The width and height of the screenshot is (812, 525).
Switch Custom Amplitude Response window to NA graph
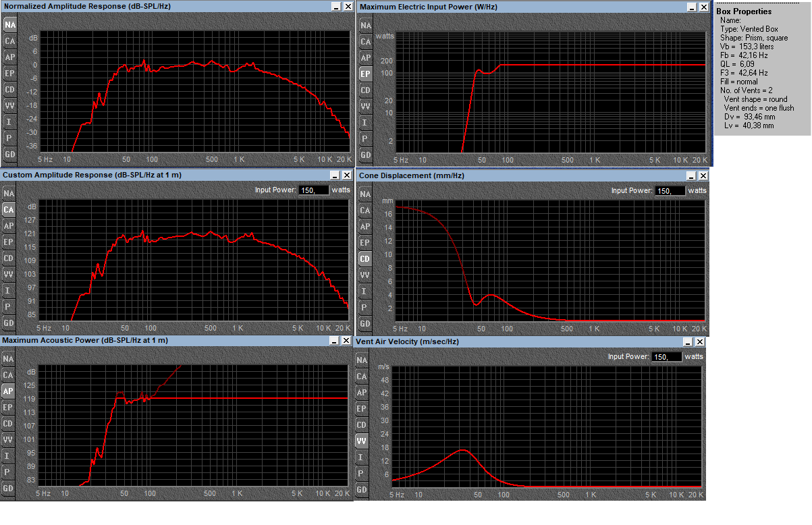(9, 194)
